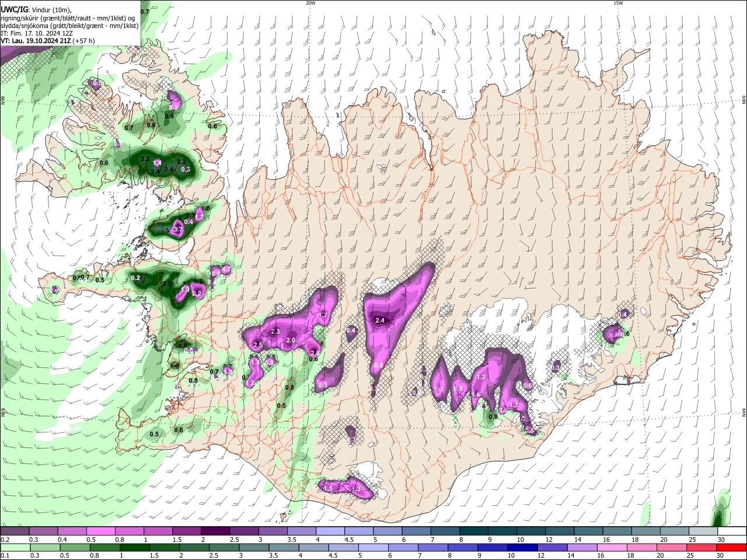Click the '20W' longitude label on the top edge

[310, 3]
